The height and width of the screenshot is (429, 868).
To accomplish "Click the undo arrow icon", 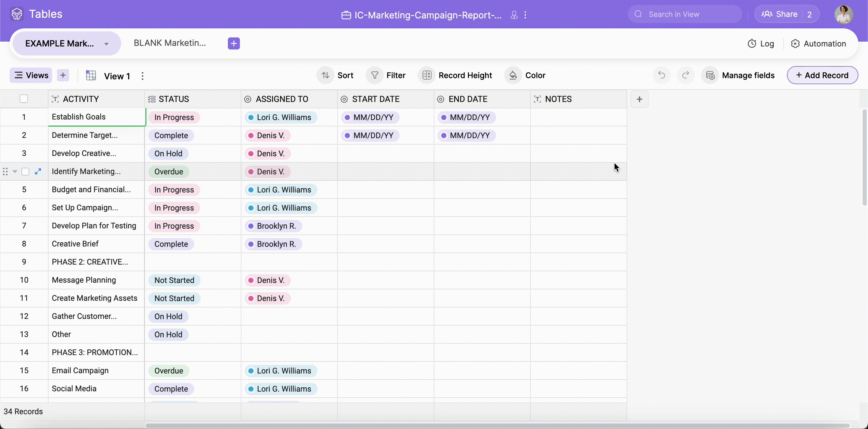I will pos(662,75).
